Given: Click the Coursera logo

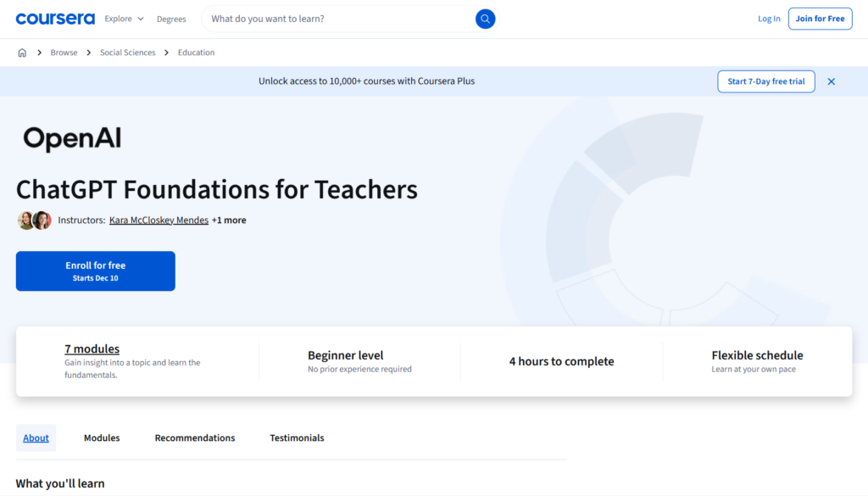Looking at the screenshot, I should click(x=53, y=19).
